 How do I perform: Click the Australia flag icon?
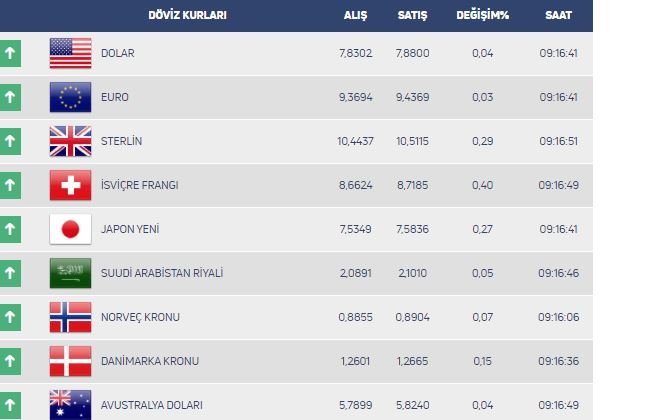[x=70, y=404]
